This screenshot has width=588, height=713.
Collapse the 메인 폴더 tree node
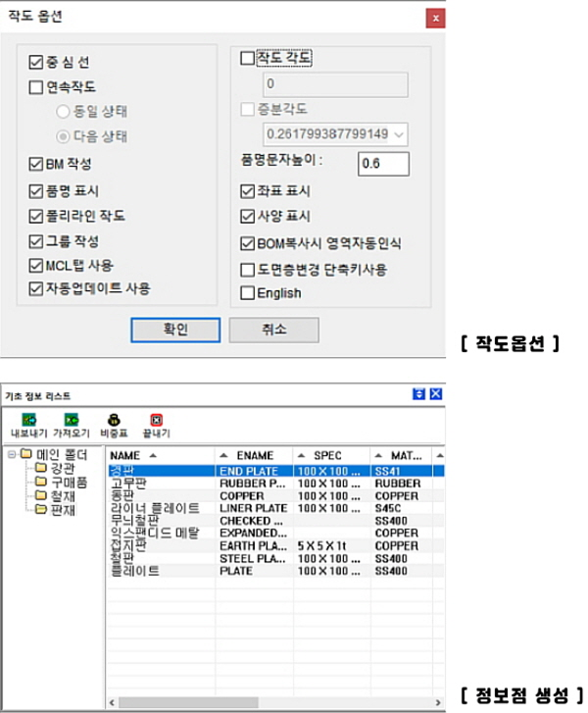coord(12,454)
